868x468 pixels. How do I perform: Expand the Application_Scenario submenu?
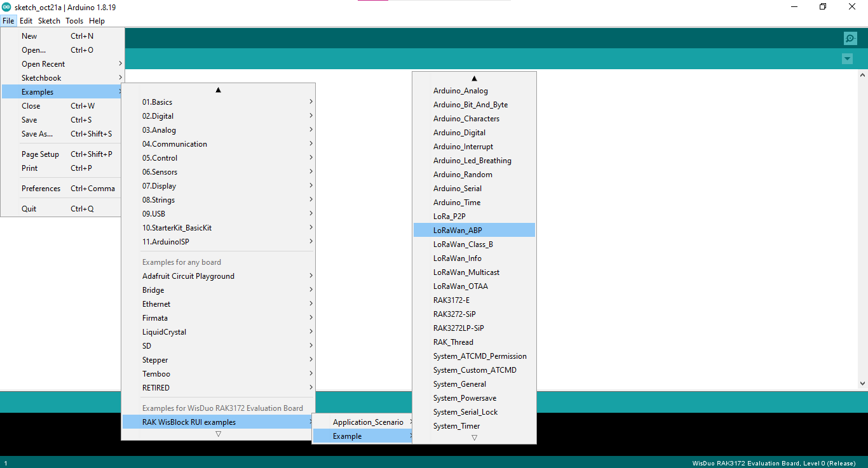363,422
